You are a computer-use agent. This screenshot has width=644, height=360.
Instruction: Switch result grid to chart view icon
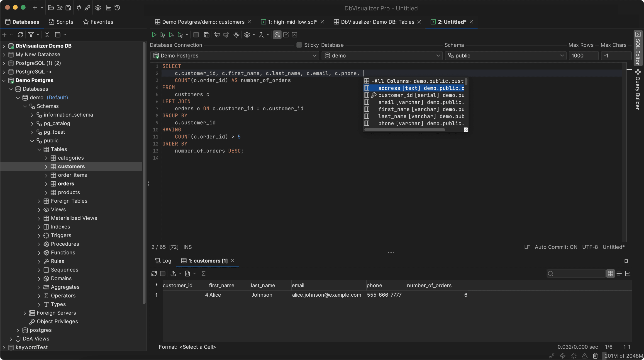tap(628, 273)
